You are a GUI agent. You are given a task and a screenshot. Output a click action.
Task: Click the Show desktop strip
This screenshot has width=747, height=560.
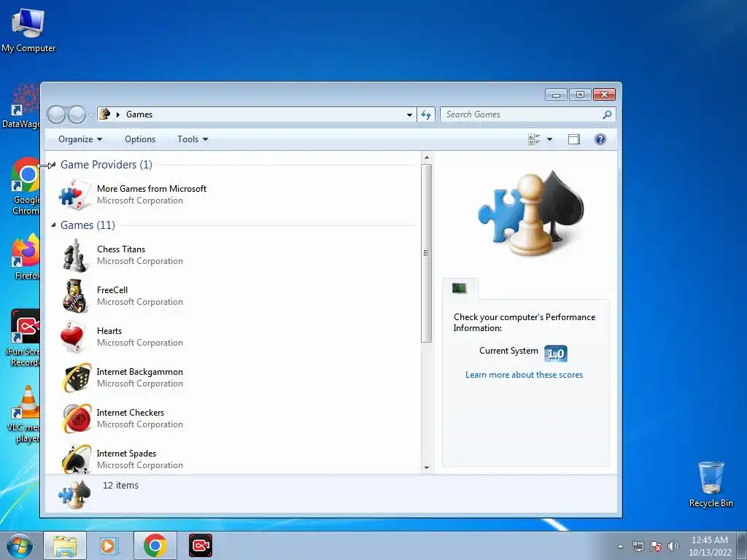tap(742, 545)
